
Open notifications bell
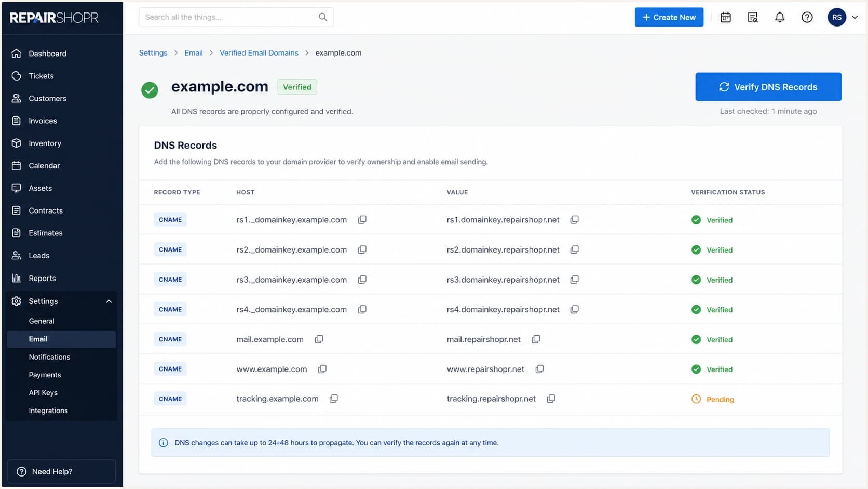point(780,17)
